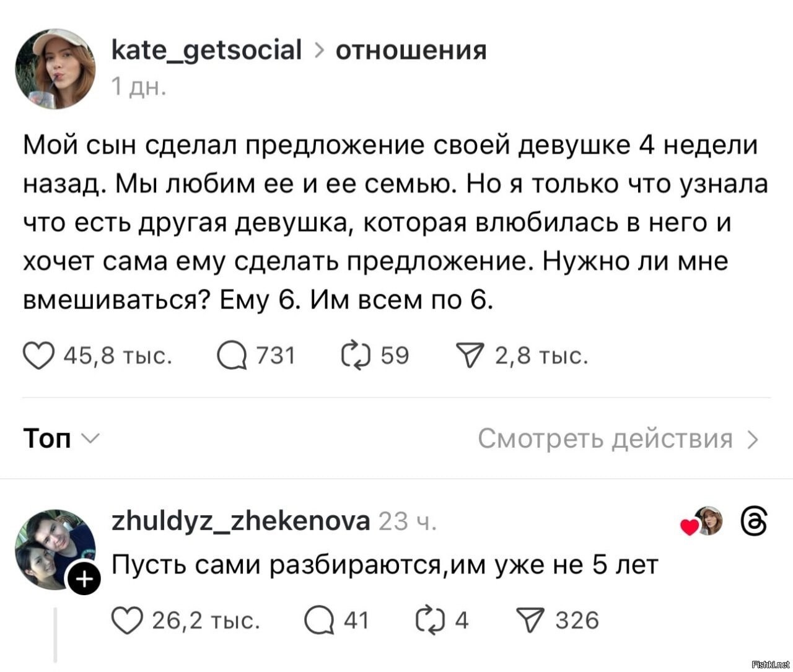Like the zhuldyz_zhekenova comment with the heart icon

coord(127,621)
